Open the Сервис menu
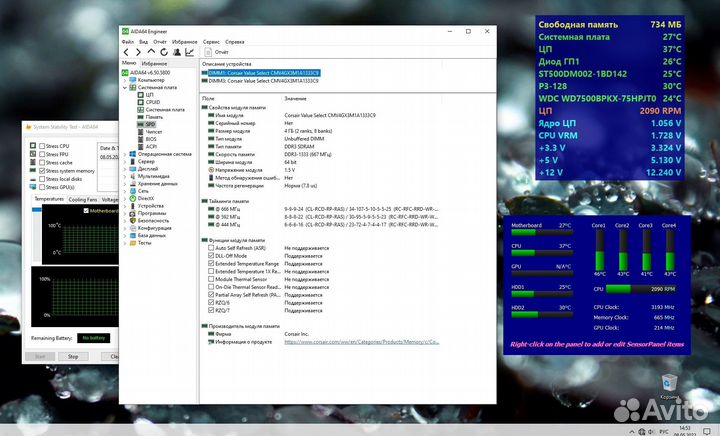 tap(211, 42)
